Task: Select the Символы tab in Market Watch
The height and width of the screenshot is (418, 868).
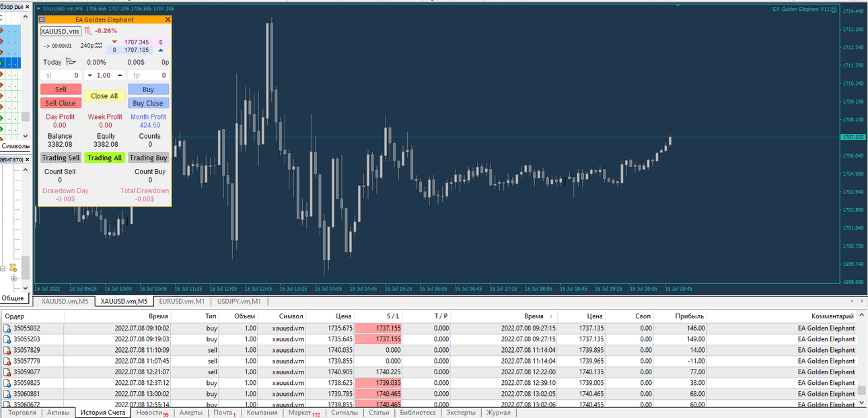Action: click(15, 145)
